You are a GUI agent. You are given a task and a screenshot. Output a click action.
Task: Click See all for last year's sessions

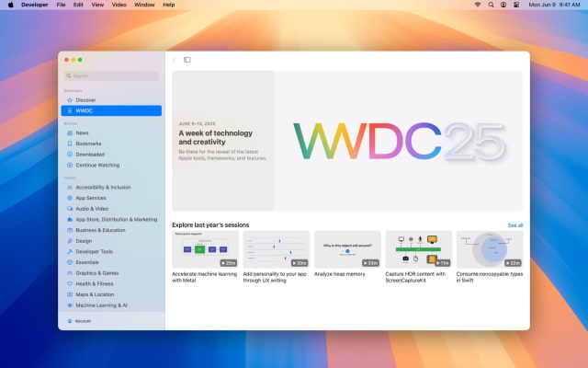(x=515, y=224)
